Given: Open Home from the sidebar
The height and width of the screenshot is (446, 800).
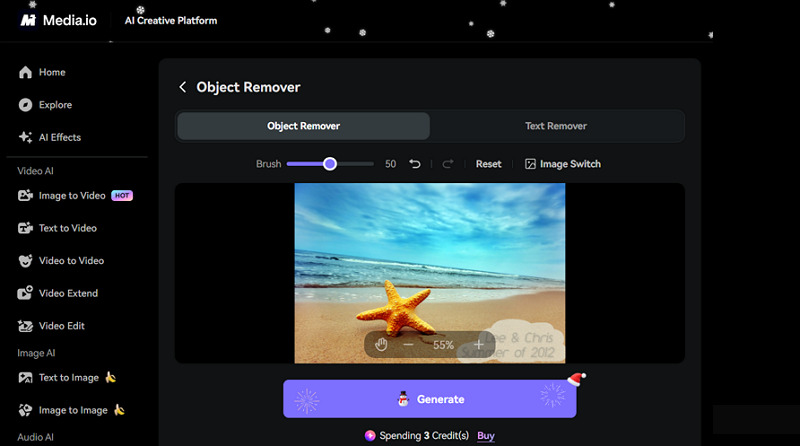Looking at the screenshot, I should point(52,73).
